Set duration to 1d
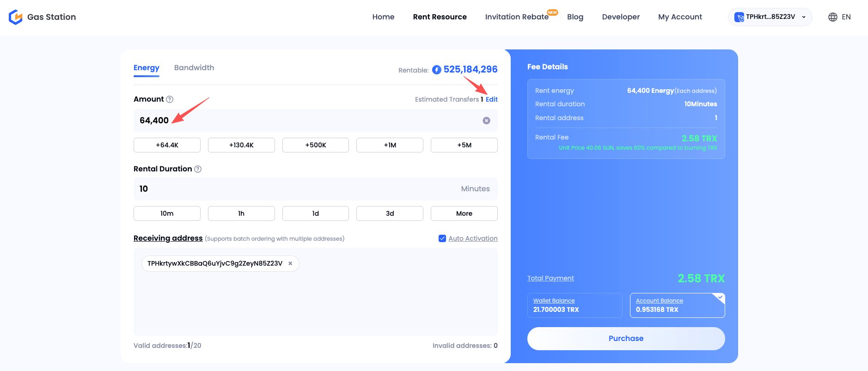 click(x=316, y=213)
